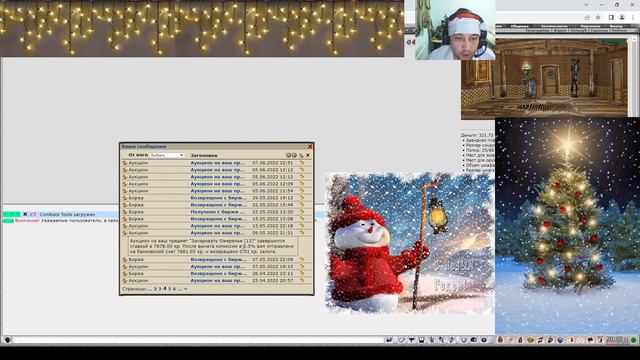Close the messages window with red X
The image size is (640, 360).
pos(310,146)
